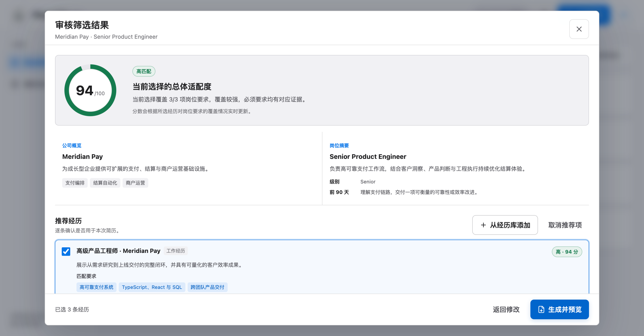
Task: Uncheck 高级产品工程师 · Meridian Pay experience
Action: click(x=66, y=251)
